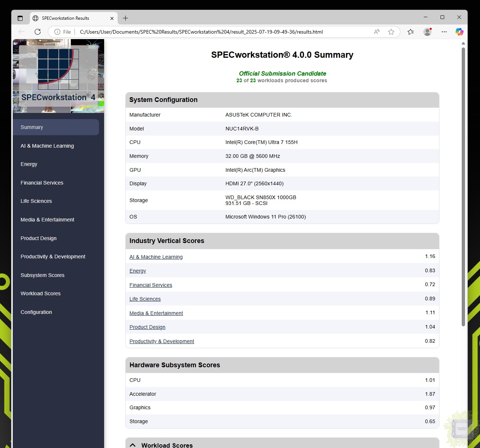Follow the Productivity & Development score link
This screenshot has height=448, width=480.
tap(162, 341)
